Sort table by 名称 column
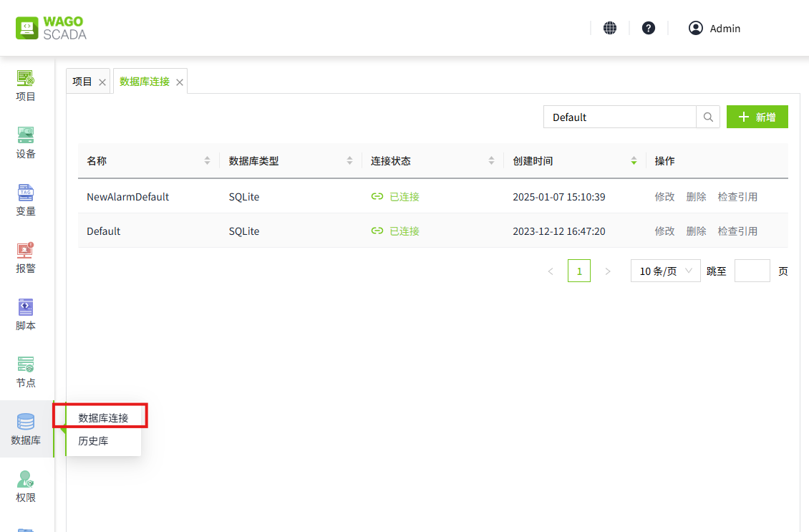This screenshot has width=809, height=532. [207, 161]
